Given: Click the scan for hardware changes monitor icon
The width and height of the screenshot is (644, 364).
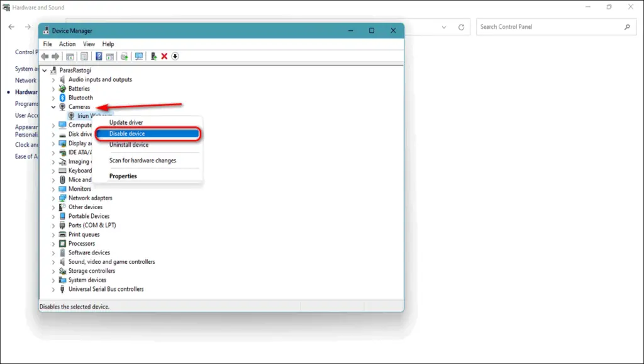Looking at the screenshot, I should click(x=139, y=56).
